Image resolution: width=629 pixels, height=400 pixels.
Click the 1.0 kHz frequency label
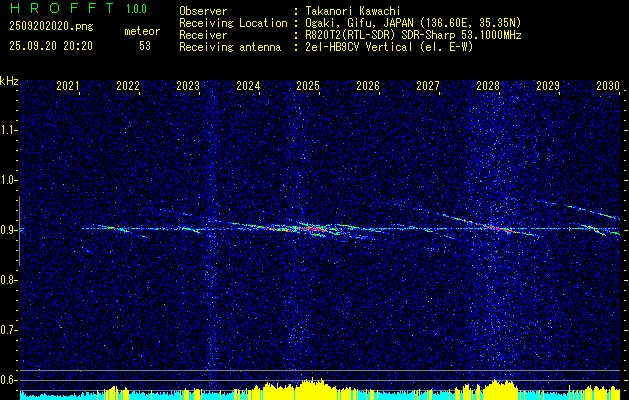pyautogui.click(x=8, y=180)
